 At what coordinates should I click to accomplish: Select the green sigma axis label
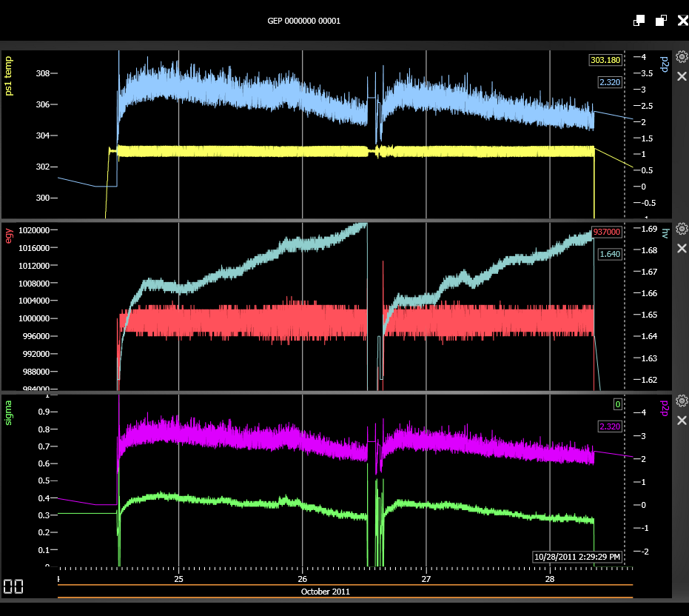(8, 413)
